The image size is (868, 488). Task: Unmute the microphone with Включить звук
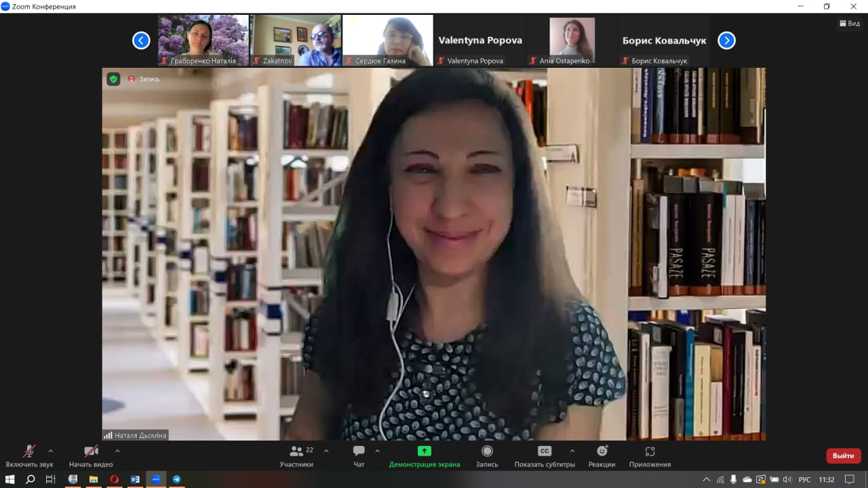click(x=29, y=456)
